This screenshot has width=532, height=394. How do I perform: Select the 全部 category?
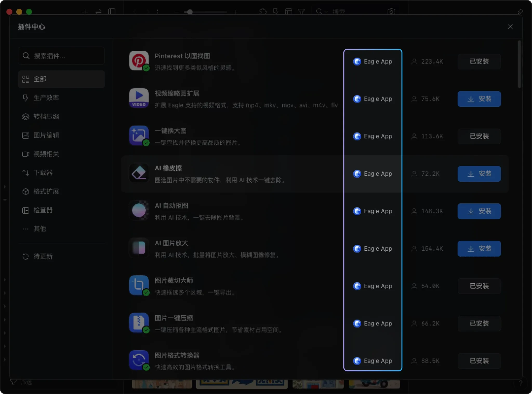pos(61,79)
